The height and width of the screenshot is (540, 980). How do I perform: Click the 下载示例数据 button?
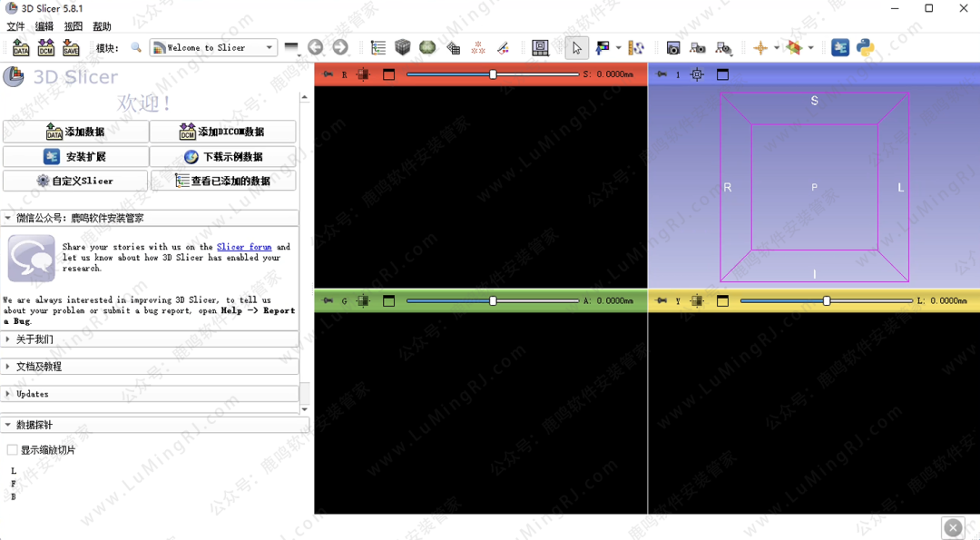(223, 156)
